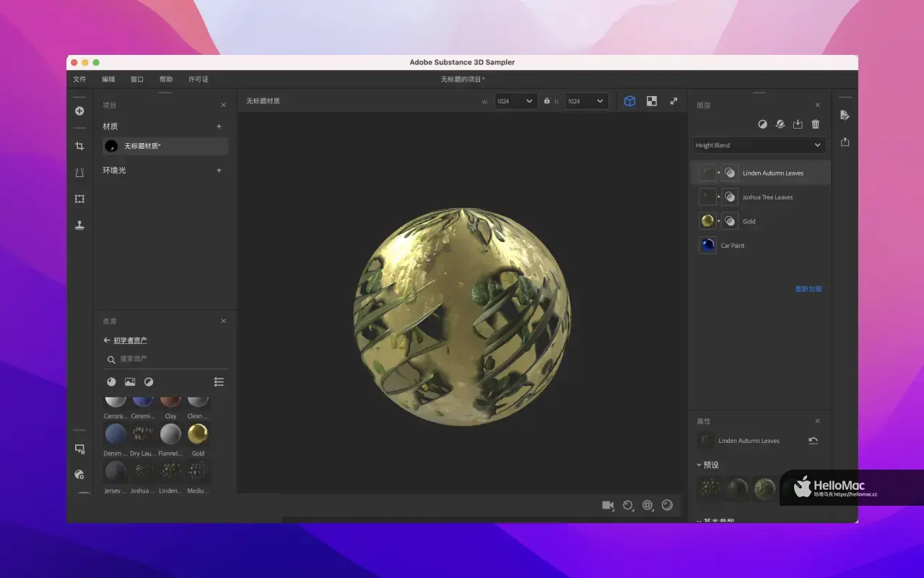Switch assets panel to list view
924x578 pixels.
click(x=219, y=381)
